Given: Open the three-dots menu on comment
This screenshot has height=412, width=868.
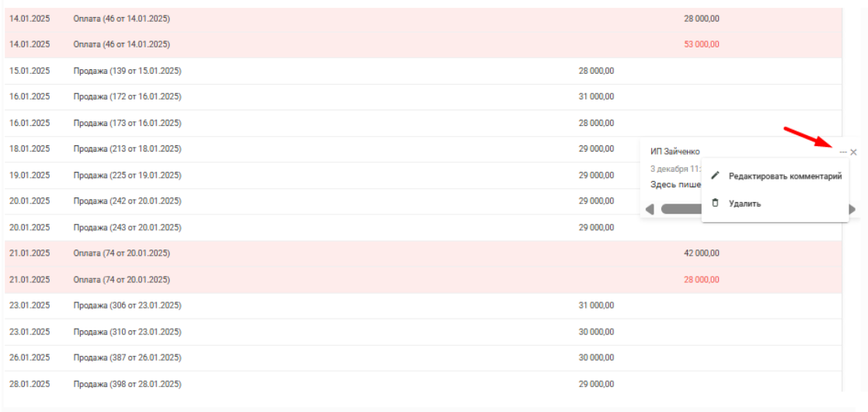Looking at the screenshot, I should click(x=843, y=152).
